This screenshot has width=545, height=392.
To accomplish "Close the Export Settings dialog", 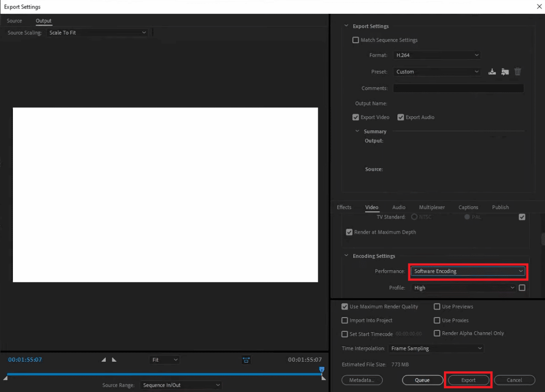I will tap(539, 7).
